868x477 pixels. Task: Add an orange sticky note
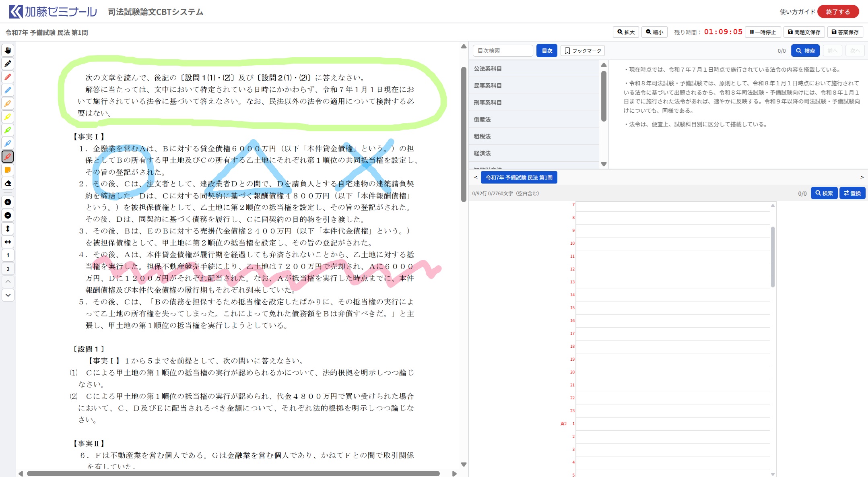[x=8, y=170]
